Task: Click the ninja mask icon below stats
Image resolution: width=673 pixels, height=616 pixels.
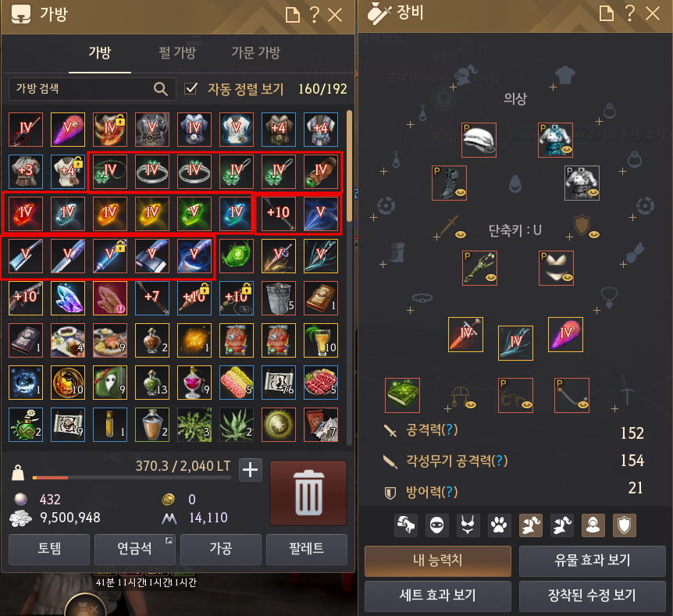Action: tap(436, 525)
